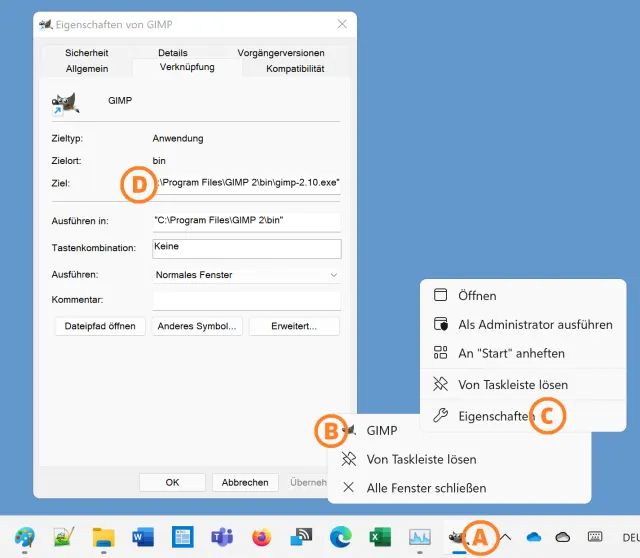The width and height of the screenshot is (640, 558).
Task: Click the Microsoft Edge taskbar icon
Action: [x=341, y=538]
